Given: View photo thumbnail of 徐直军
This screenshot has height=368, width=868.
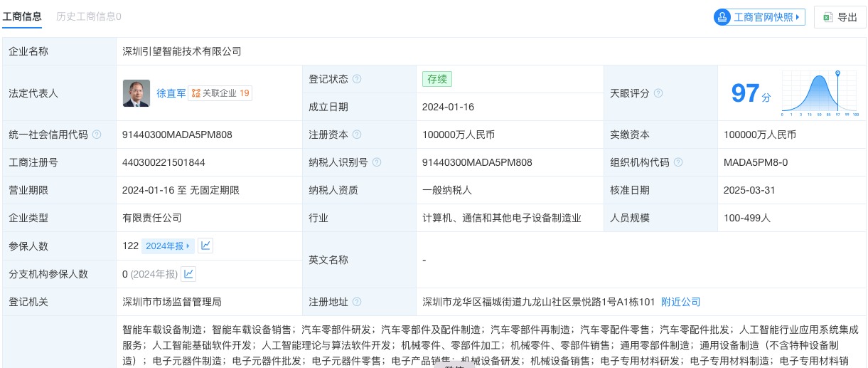Looking at the screenshot, I should 136,93.
